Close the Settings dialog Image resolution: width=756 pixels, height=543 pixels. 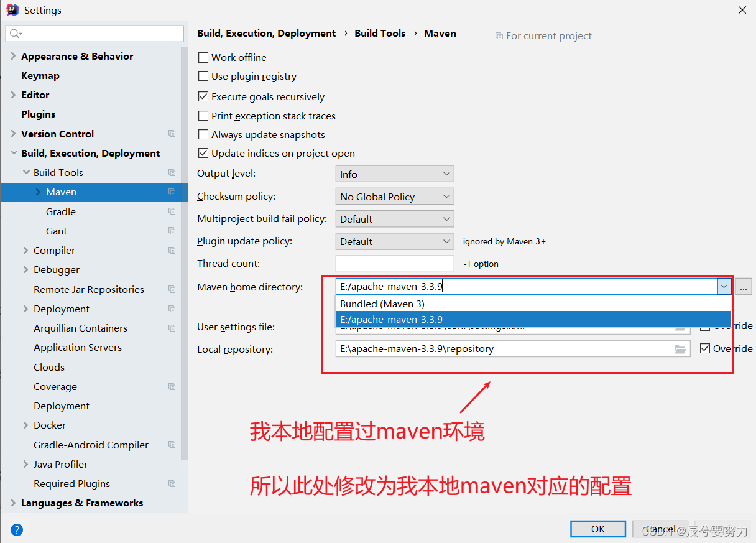(742, 10)
